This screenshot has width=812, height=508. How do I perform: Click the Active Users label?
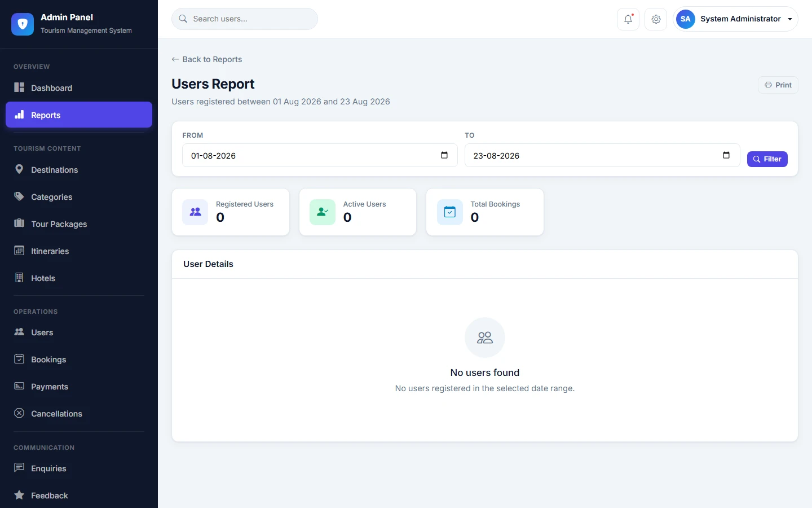pyautogui.click(x=365, y=204)
